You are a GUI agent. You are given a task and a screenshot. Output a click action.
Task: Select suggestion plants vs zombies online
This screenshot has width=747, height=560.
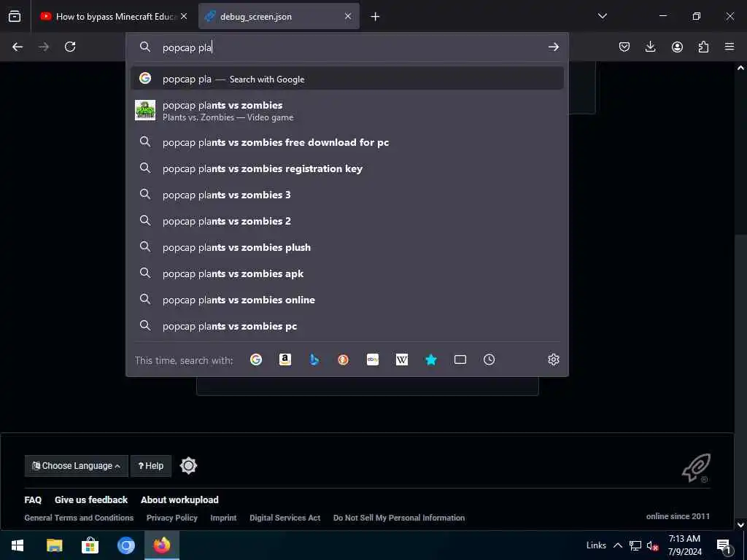(347, 300)
